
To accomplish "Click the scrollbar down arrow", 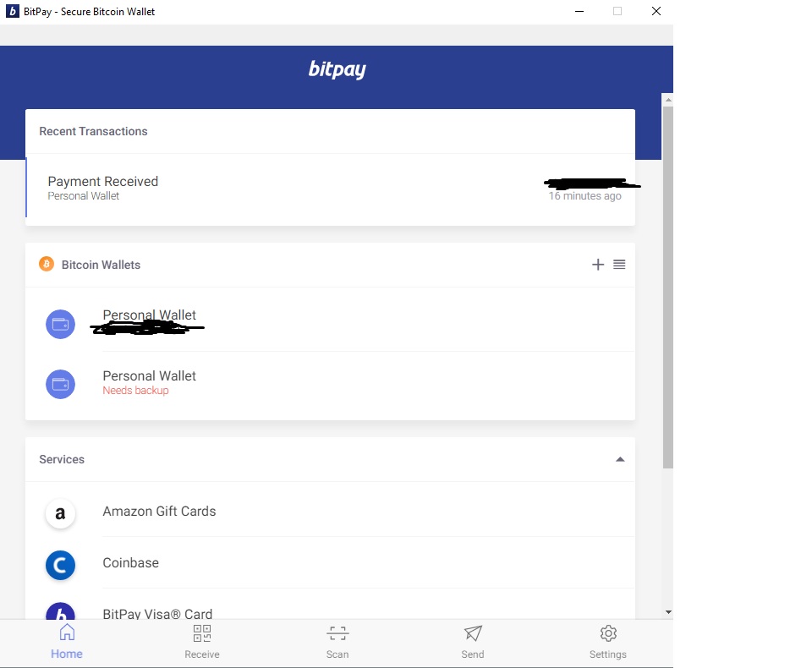I will coord(668,612).
